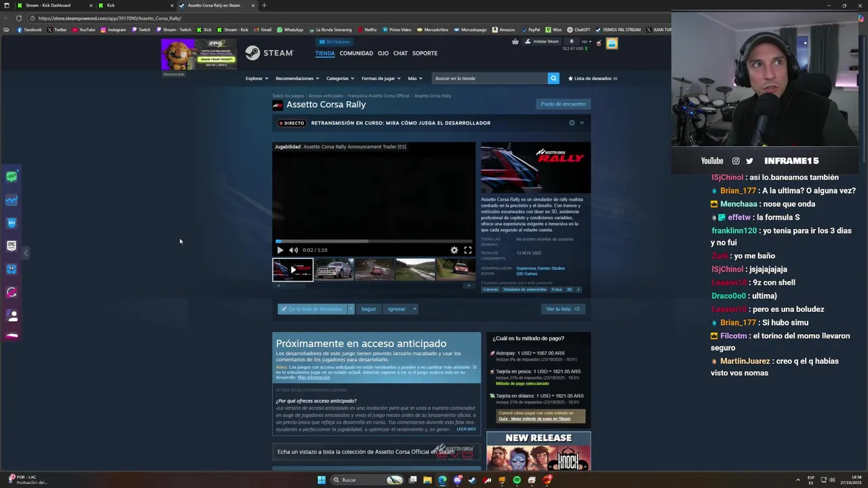Click the Punto de encuentro button
Screen dimensions: 868x488
click(x=563, y=104)
